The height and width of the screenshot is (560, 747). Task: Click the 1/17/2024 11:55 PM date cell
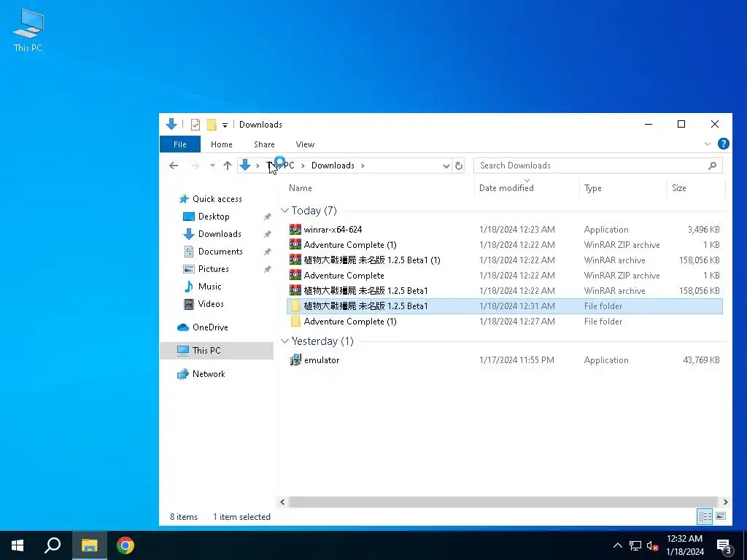tap(516, 360)
